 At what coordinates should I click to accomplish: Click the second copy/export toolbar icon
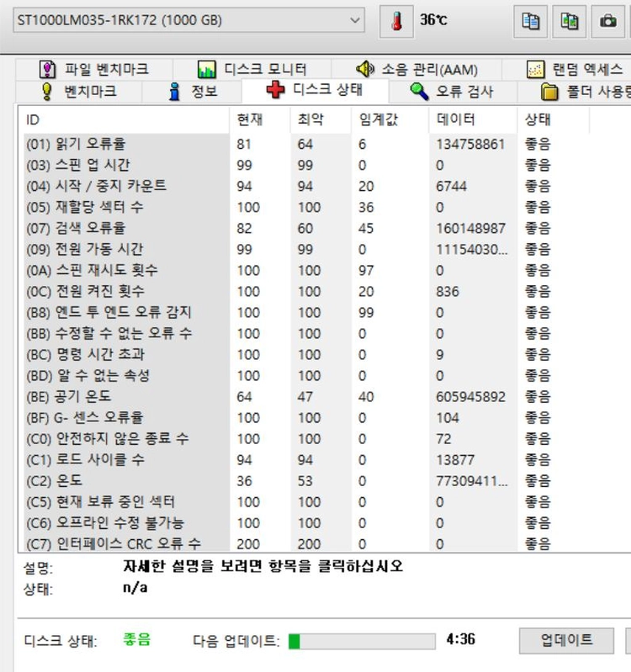[570, 21]
